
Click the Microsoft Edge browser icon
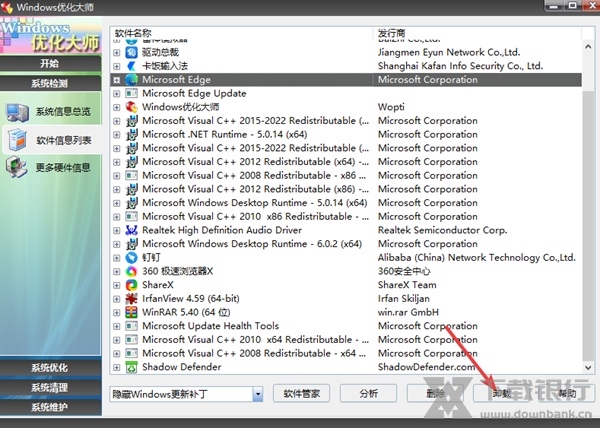point(131,80)
